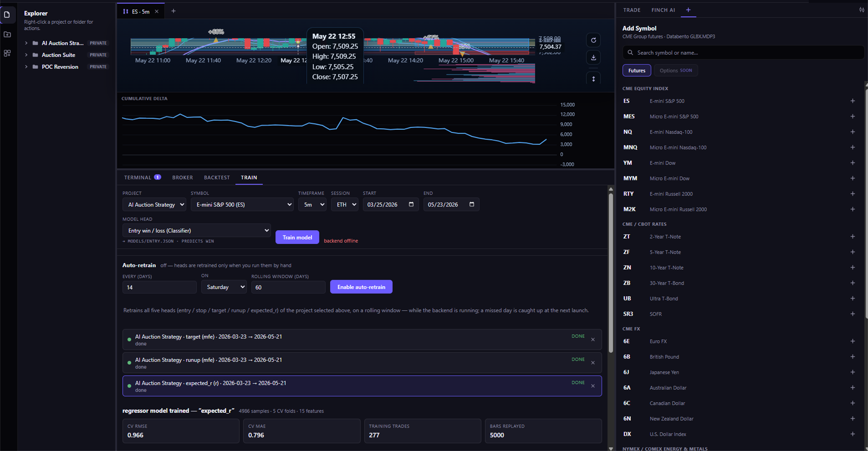Click the Train model button
Viewport: 868px width, 451px height.
coord(297,238)
